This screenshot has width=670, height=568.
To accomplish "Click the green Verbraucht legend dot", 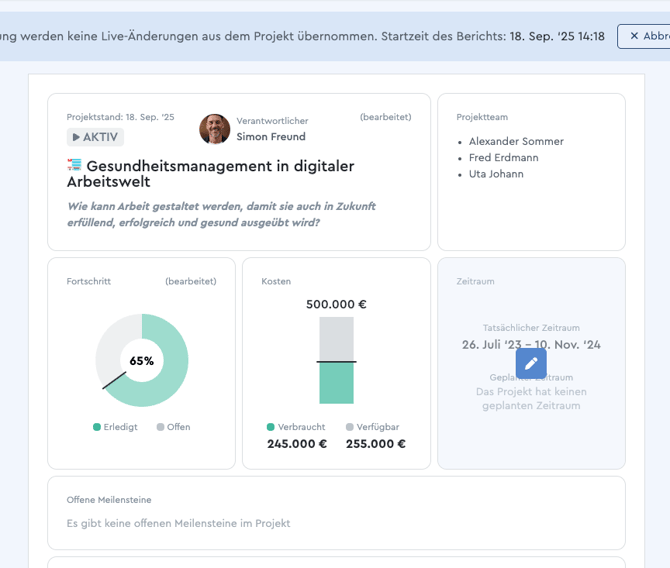I will pyautogui.click(x=271, y=427).
